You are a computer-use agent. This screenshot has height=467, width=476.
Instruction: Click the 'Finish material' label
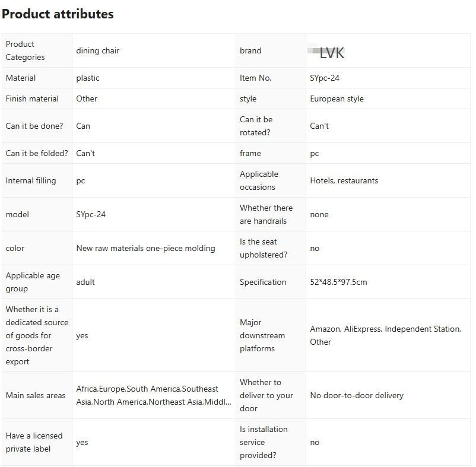click(32, 99)
